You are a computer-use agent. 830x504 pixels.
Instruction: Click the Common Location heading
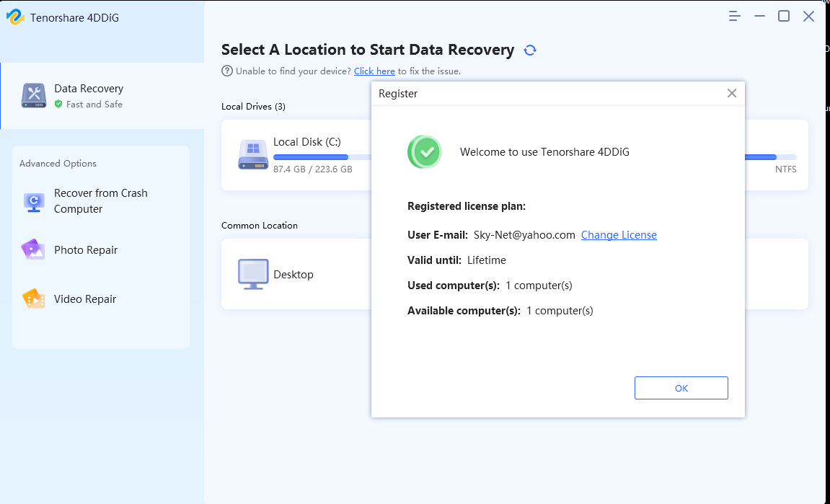pos(260,226)
